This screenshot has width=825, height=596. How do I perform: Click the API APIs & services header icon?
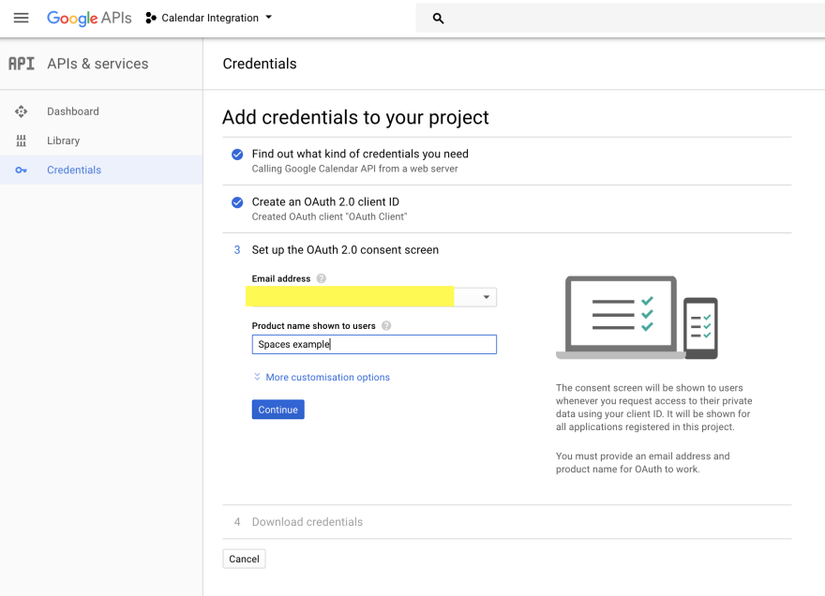tap(21, 63)
